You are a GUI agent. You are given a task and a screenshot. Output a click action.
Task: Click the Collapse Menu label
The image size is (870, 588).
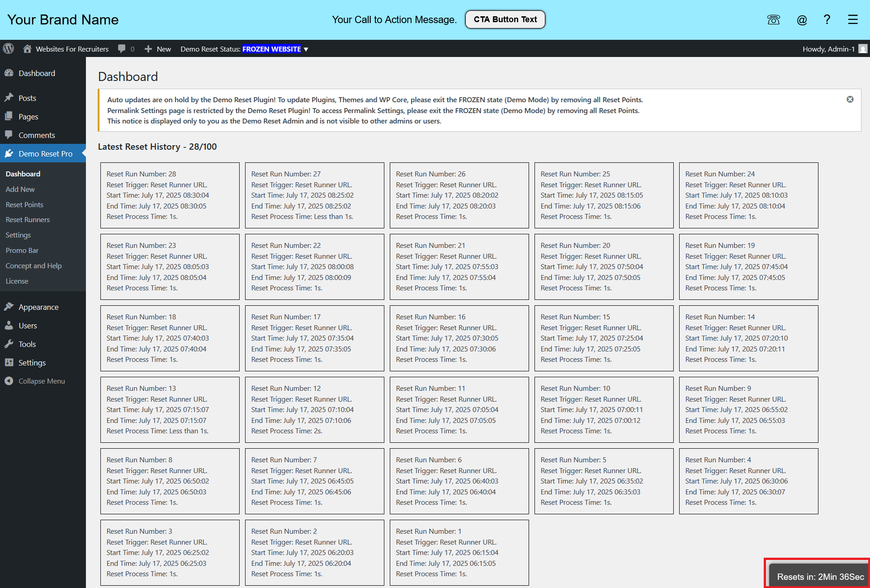[42, 381]
